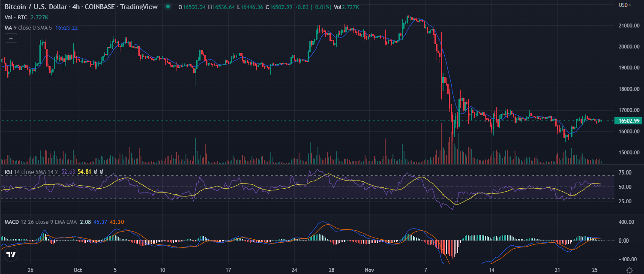Click the close value C16502.99 in header
The height and width of the screenshot is (274, 644).
click(279, 7)
